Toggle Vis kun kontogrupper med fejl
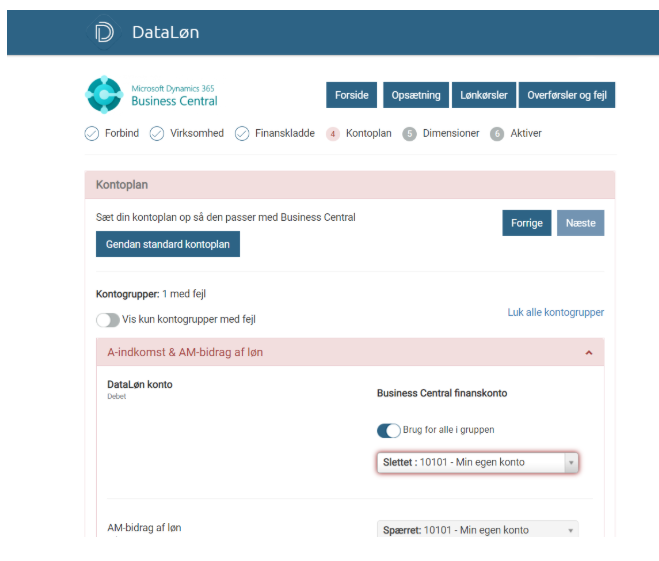 (108, 320)
